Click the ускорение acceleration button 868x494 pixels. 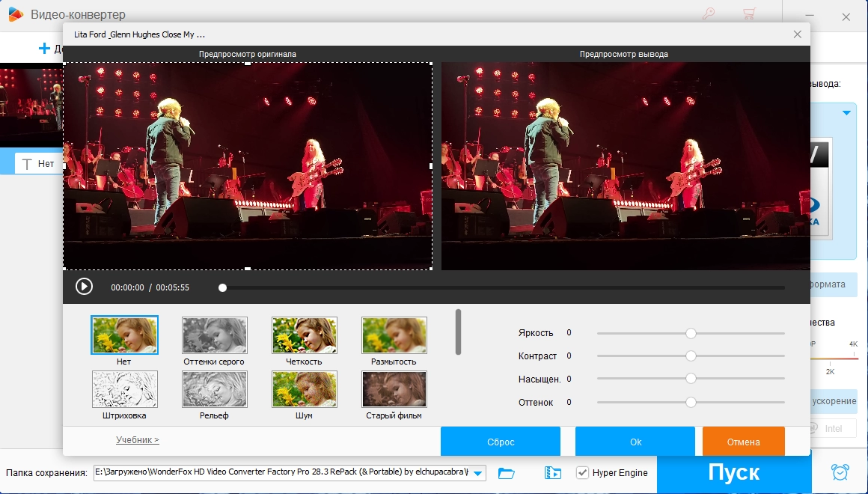click(x=834, y=401)
